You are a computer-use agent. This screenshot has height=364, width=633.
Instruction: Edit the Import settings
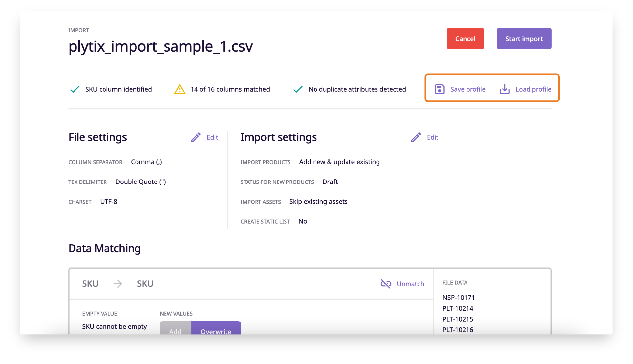[425, 137]
